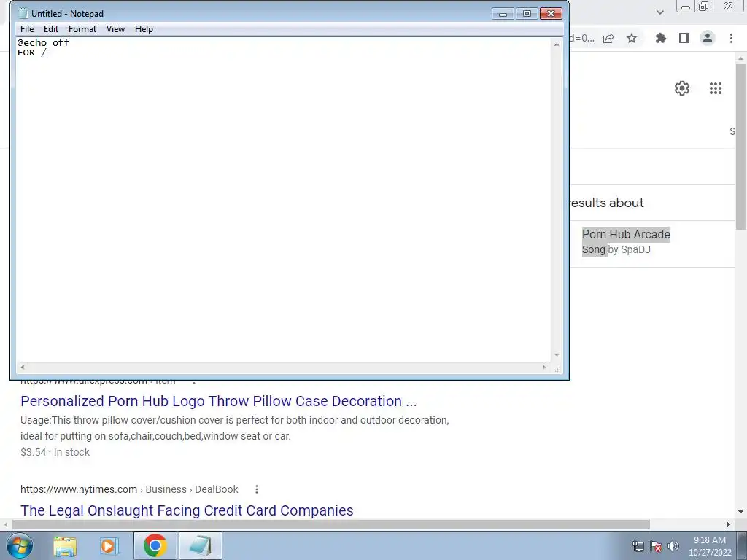Click Notepad's vertical scrollbar up arrow

pos(557,44)
